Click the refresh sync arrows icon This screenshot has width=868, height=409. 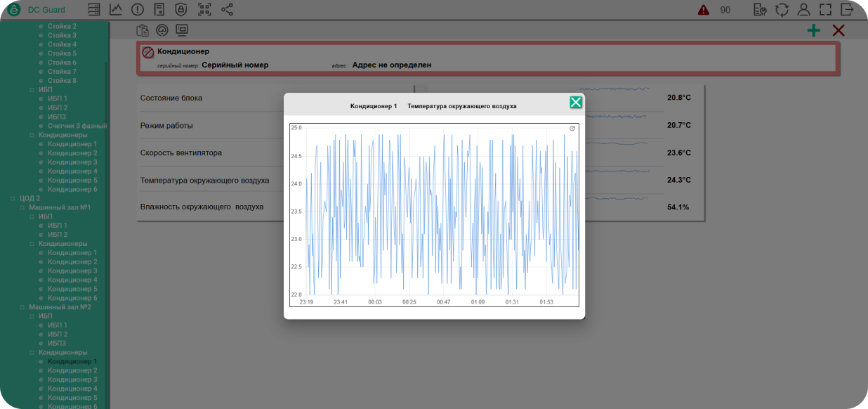782,10
